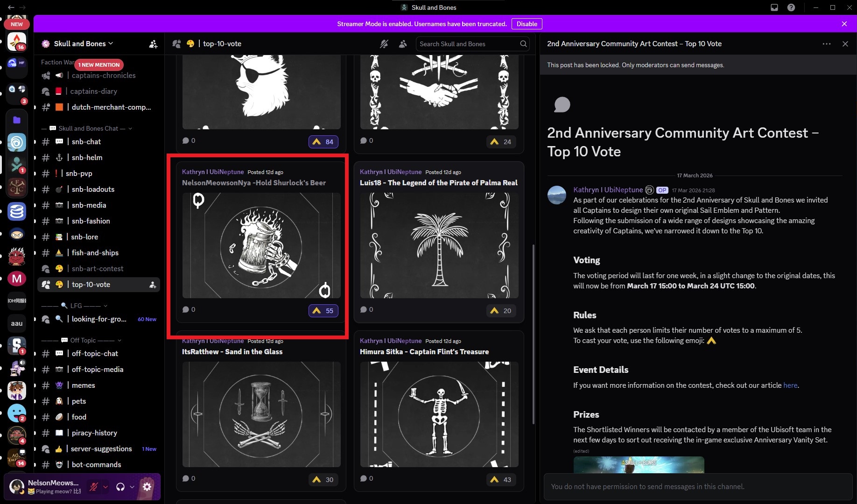857x504 pixels.
Task: Open the snb-chat channel
Action: pos(86,142)
